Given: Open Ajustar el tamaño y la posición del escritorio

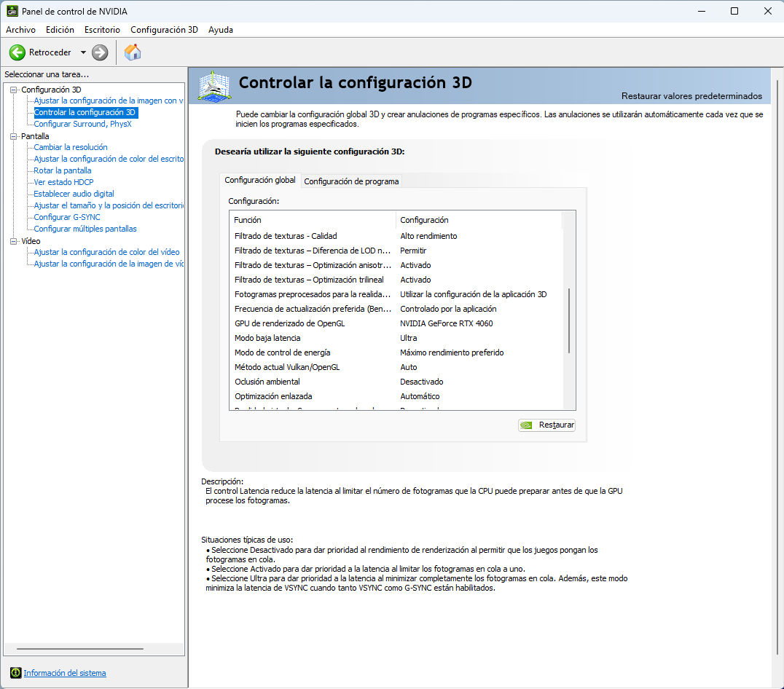Looking at the screenshot, I should click(109, 205).
